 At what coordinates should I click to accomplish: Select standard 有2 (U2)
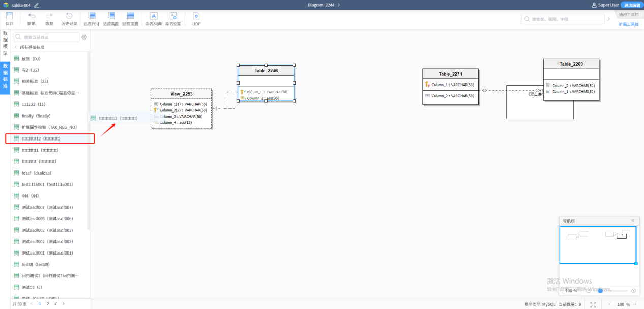tap(50, 70)
